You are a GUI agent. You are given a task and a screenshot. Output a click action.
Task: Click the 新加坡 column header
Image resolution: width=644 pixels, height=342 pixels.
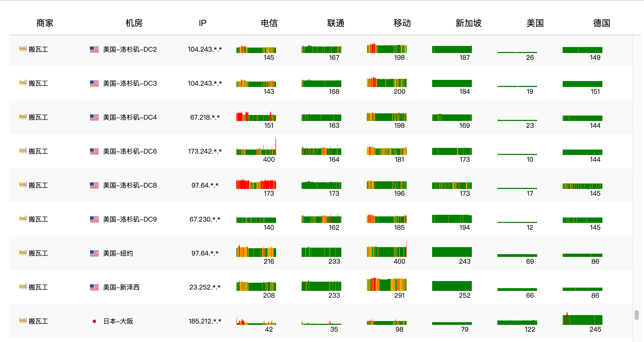point(469,23)
